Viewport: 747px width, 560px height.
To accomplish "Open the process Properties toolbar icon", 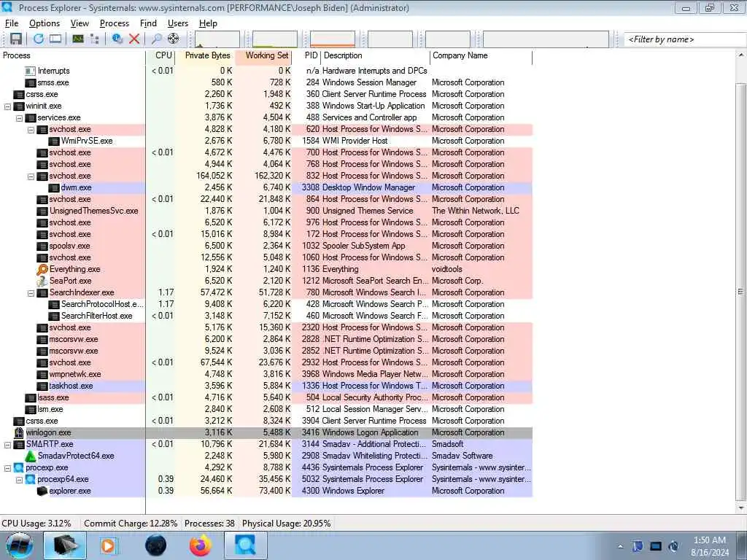I will click(117, 39).
